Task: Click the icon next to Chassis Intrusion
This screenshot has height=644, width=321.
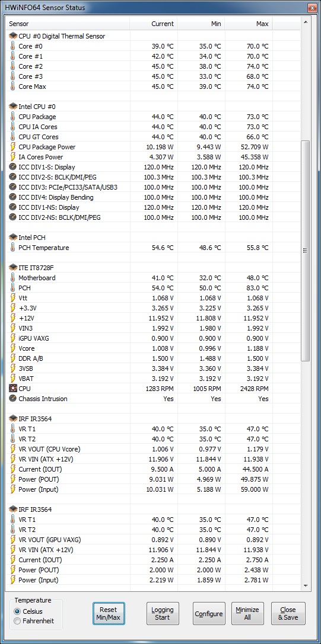Action: [x=13, y=398]
